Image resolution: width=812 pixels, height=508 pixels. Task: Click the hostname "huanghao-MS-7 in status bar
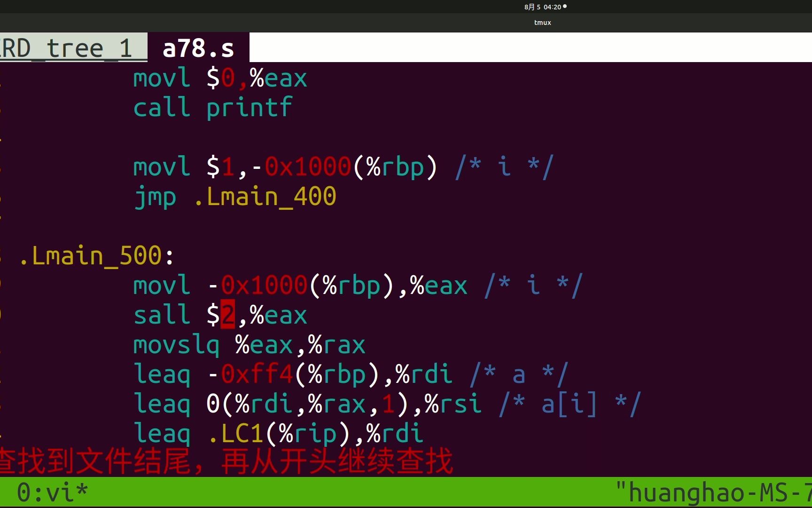[x=714, y=492]
